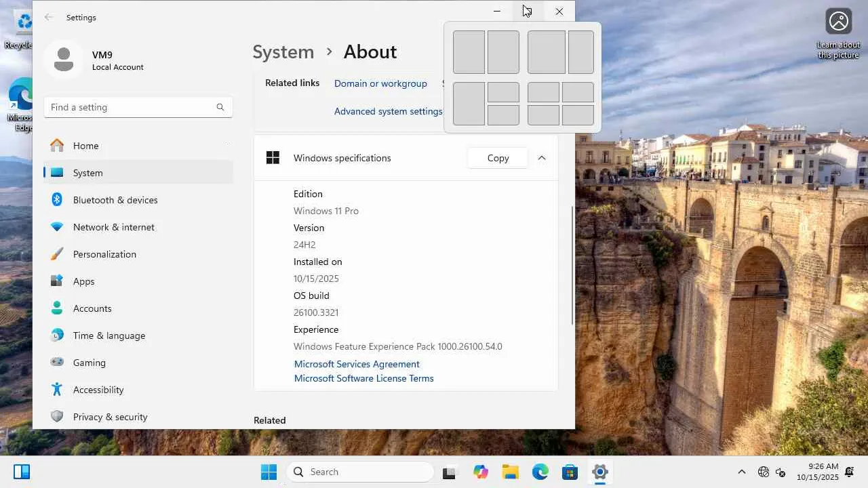Click the network globe icon in the tray
This screenshot has width=868, height=488.
click(764, 472)
